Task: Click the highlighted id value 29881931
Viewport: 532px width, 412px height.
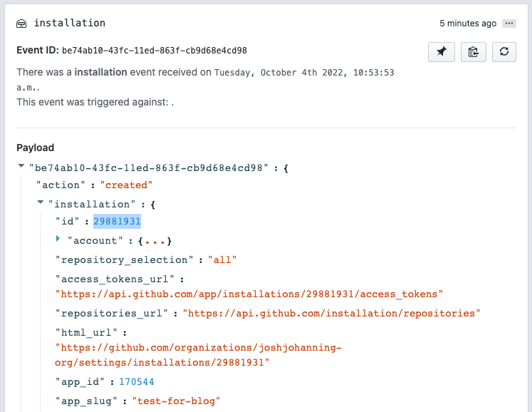Action: click(117, 222)
